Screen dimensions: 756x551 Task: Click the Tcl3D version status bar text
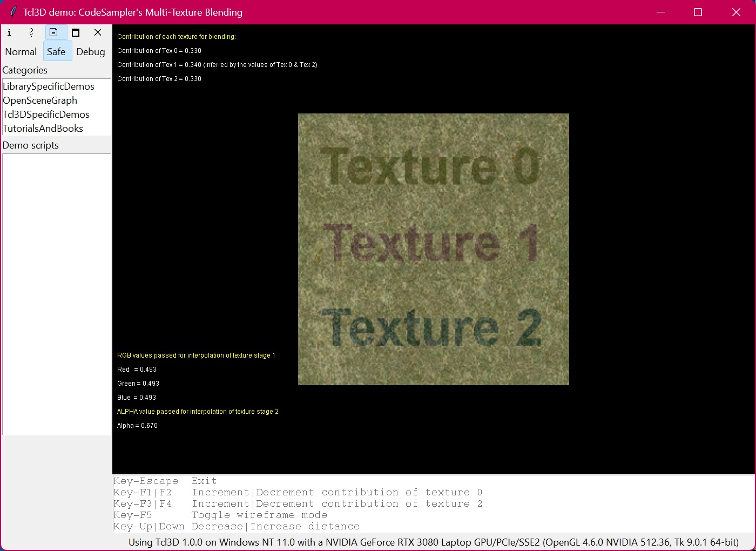[x=434, y=542]
